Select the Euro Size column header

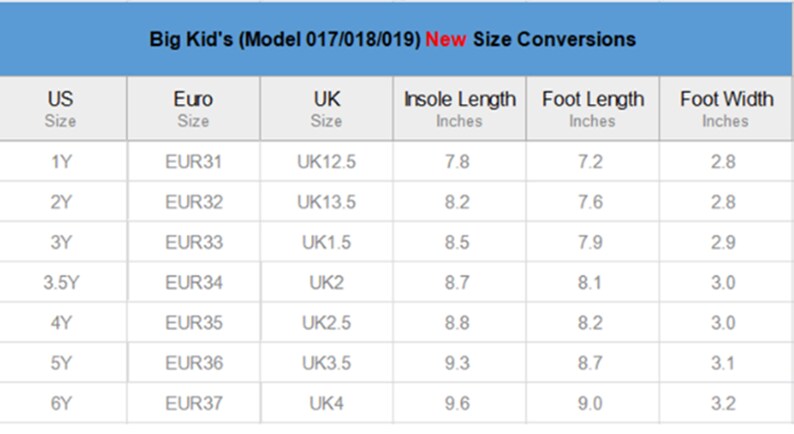[x=193, y=108]
